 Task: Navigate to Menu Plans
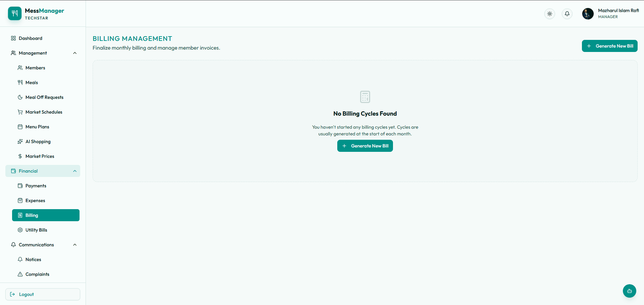click(x=46, y=127)
